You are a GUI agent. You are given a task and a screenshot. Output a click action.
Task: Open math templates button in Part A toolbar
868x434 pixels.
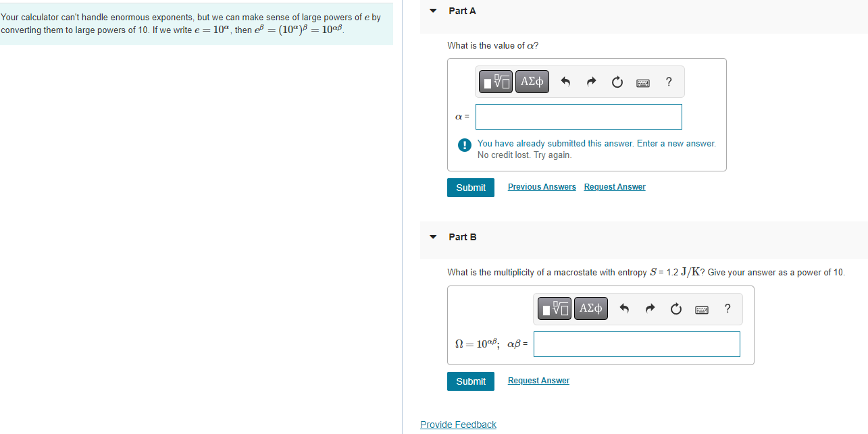496,82
